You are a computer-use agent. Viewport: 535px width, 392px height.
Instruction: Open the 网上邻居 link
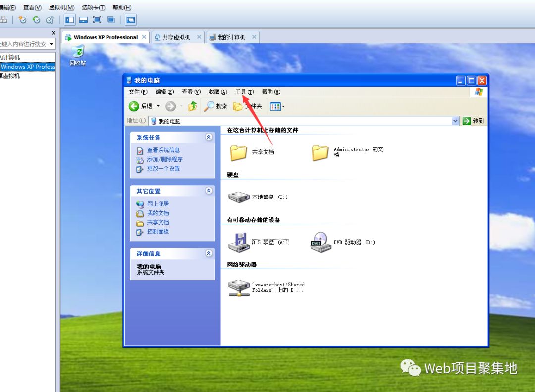(x=158, y=204)
